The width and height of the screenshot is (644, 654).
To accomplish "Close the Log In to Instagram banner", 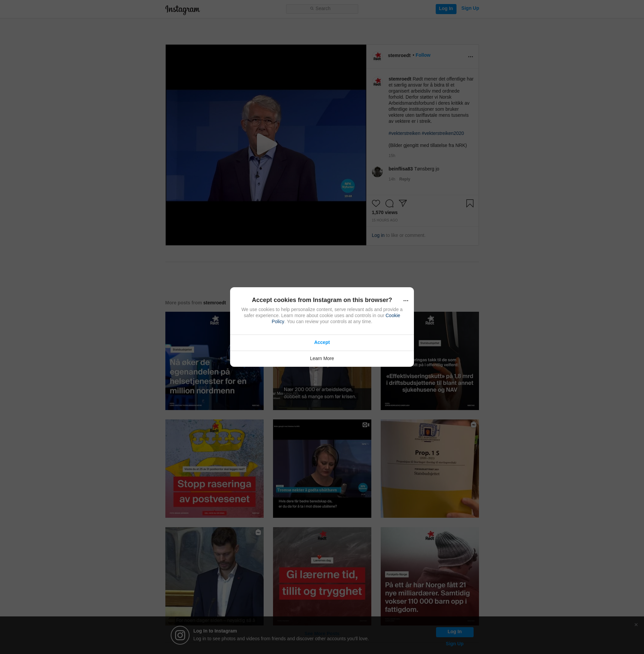I will [x=636, y=625].
